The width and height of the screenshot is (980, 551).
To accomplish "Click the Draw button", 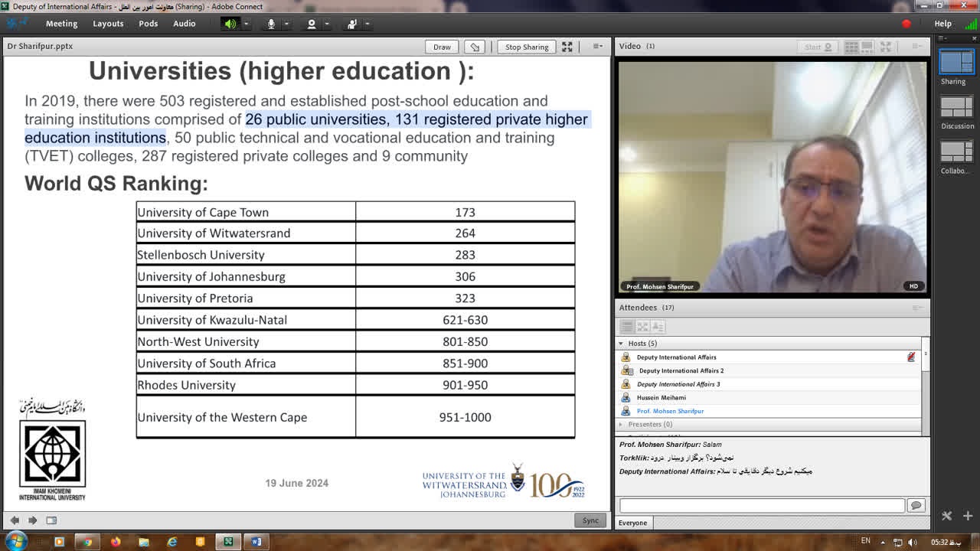I will (x=442, y=47).
